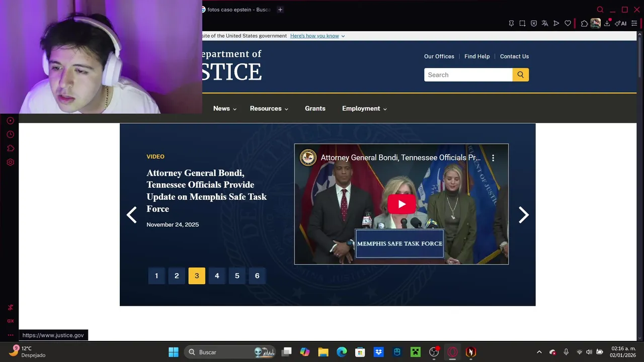Click the taskbar Buscar search box
Image resolution: width=644 pixels, height=362 pixels.
click(x=230, y=352)
